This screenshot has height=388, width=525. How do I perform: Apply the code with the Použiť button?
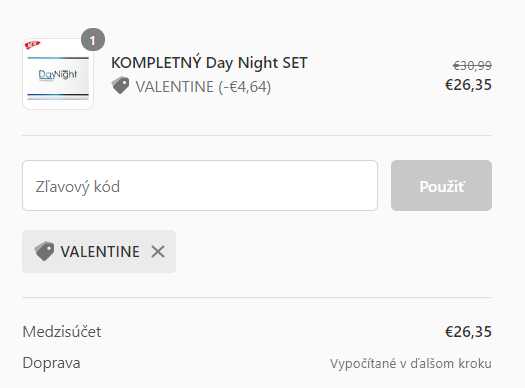pos(441,185)
